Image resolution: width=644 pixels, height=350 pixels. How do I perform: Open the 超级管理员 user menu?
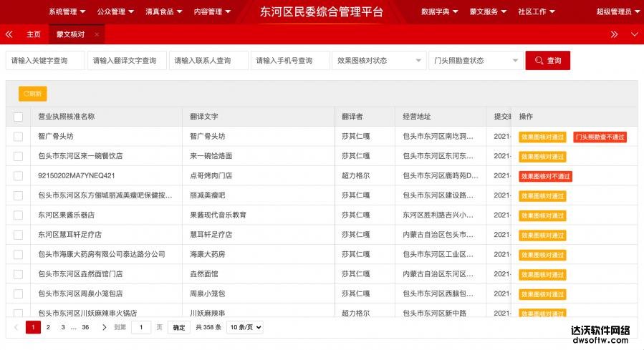point(618,11)
